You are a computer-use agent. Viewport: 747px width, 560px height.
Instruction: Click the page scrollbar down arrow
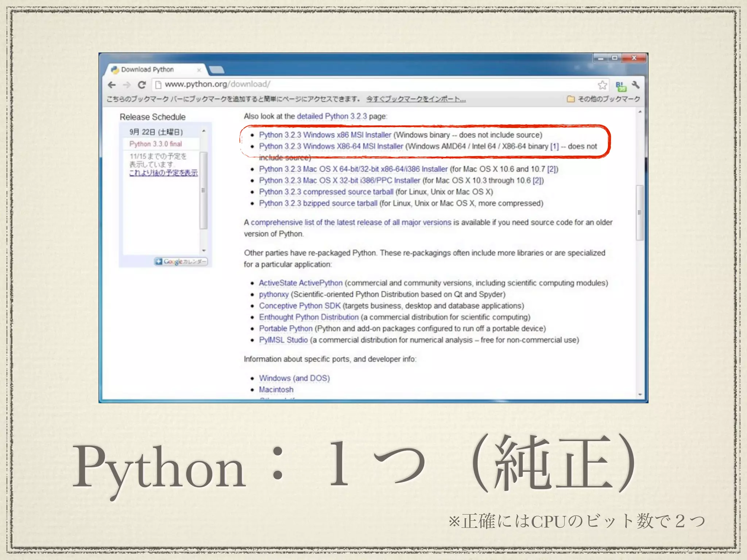[x=640, y=394]
